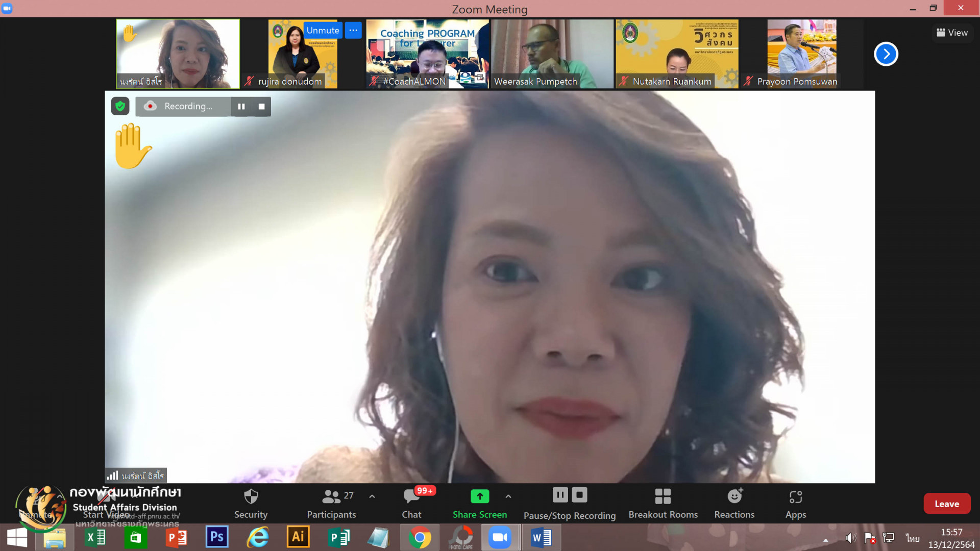Show the next page of participant thumbnails
The image size is (980, 551).
coord(886,54)
